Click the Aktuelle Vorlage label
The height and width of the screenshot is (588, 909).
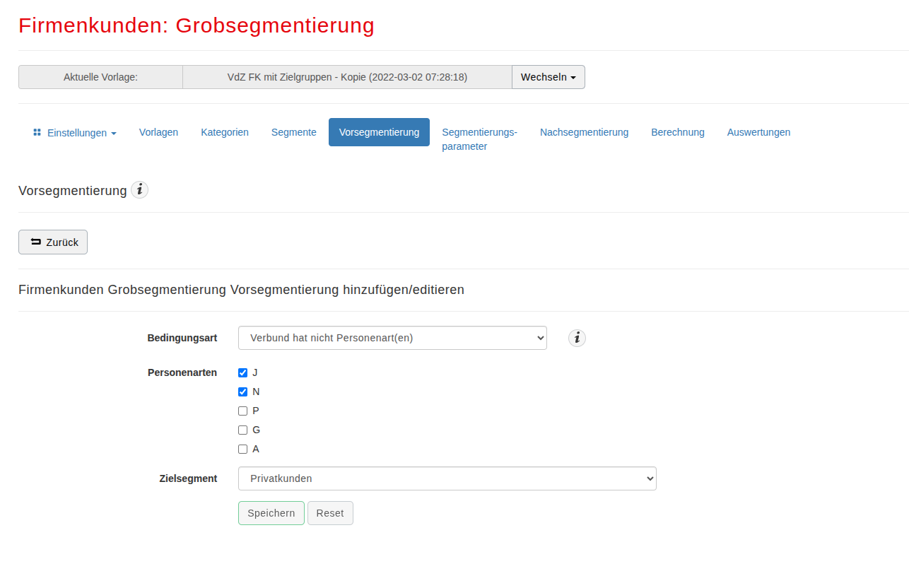(100, 77)
